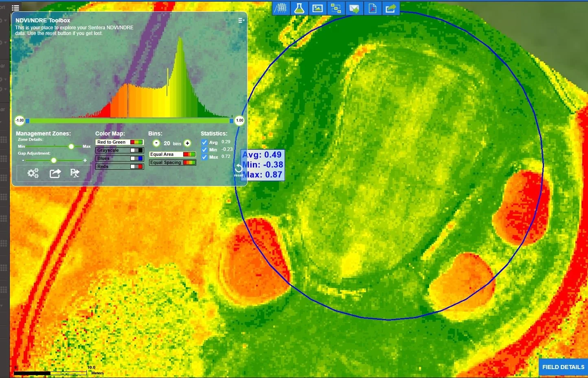Toggle the Max statistic checkbox
The image size is (588, 378).
click(x=204, y=157)
